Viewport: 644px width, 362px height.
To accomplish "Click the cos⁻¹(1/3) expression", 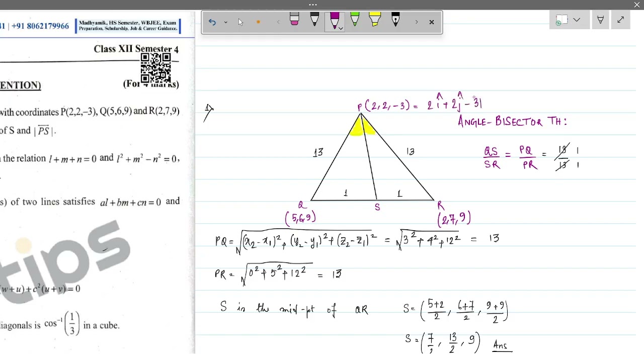I will (x=62, y=324).
